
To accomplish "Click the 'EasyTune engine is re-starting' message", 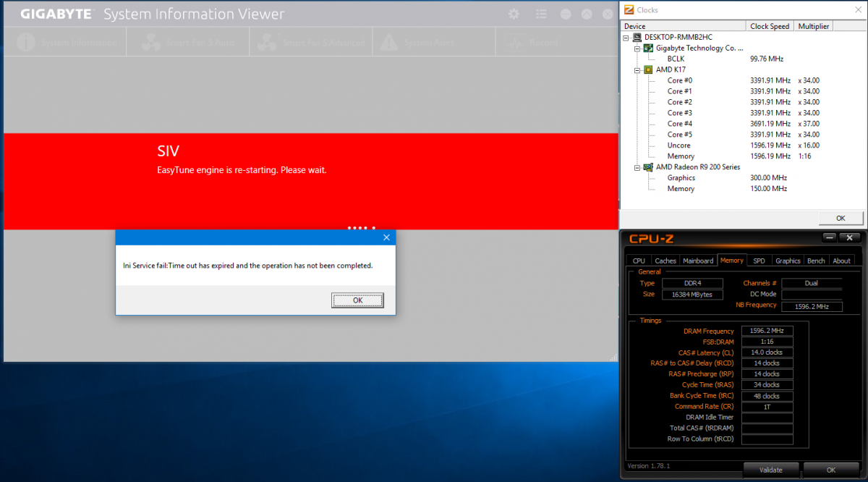I will 242,170.
